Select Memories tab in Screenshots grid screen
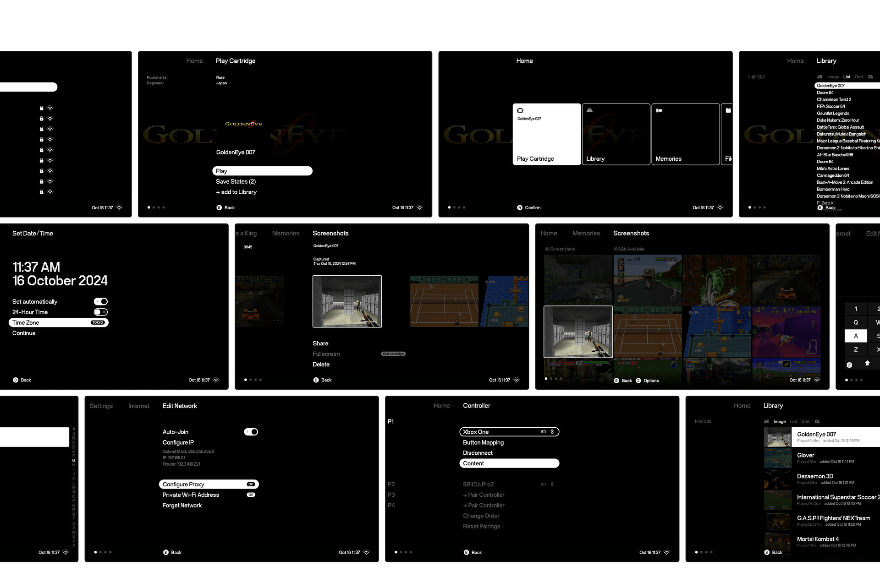 click(x=586, y=234)
